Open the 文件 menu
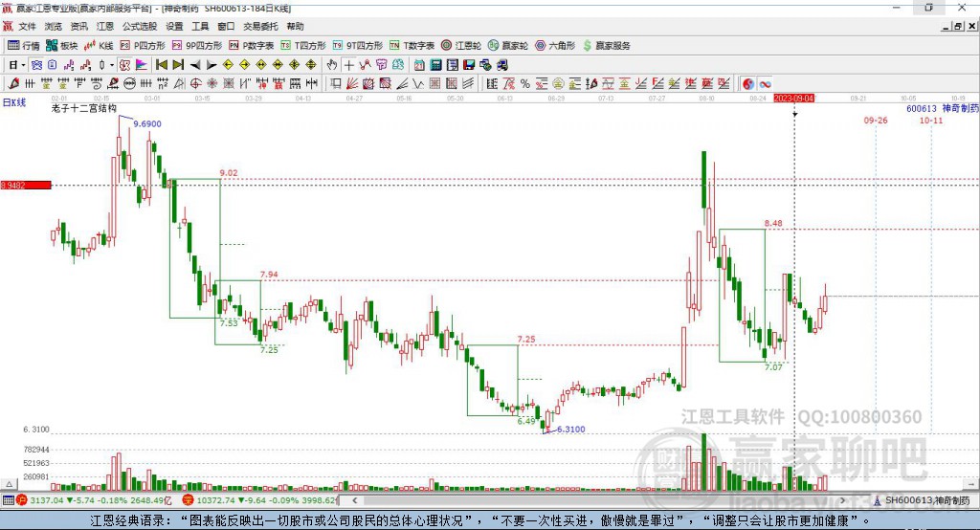 pyautogui.click(x=27, y=26)
